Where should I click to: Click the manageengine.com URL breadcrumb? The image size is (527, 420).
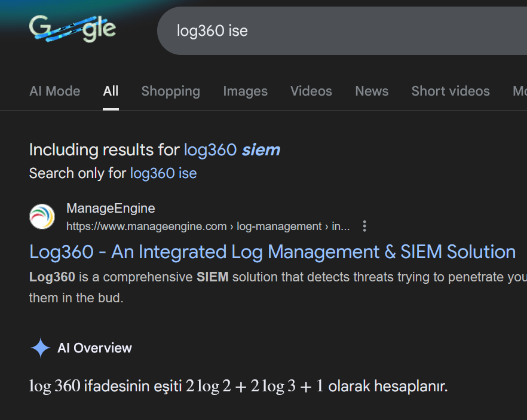[207, 226]
